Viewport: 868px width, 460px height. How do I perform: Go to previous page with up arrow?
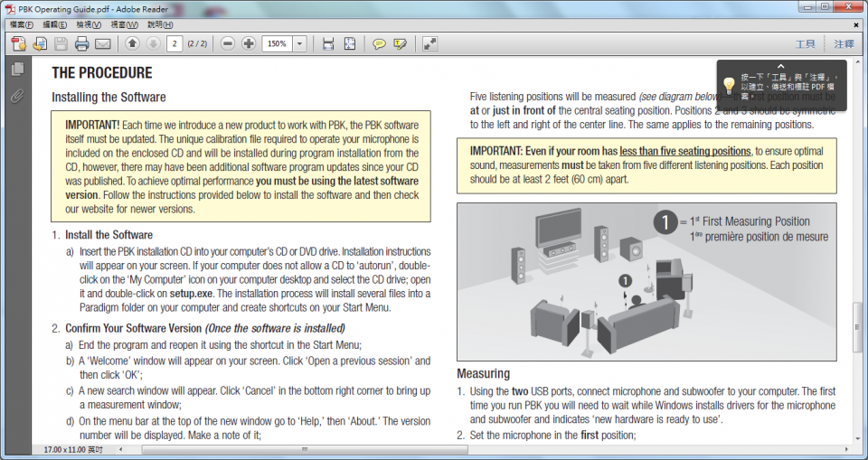point(132,43)
